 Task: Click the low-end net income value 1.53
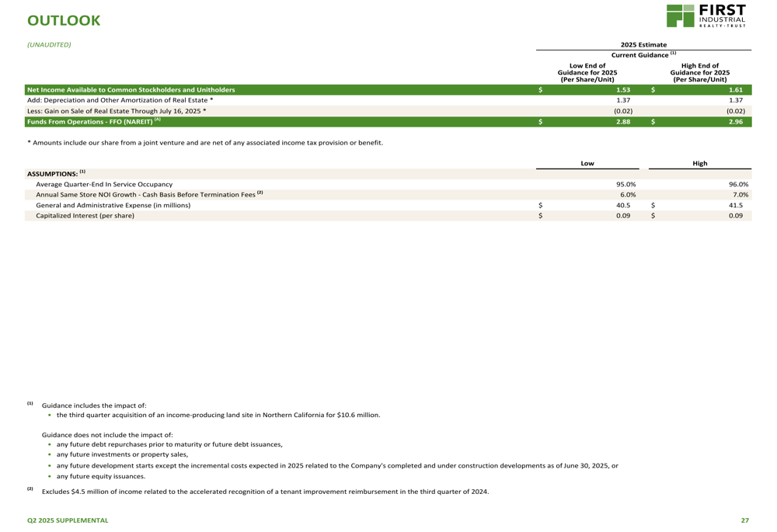pyautogui.click(x=623, y=90)
